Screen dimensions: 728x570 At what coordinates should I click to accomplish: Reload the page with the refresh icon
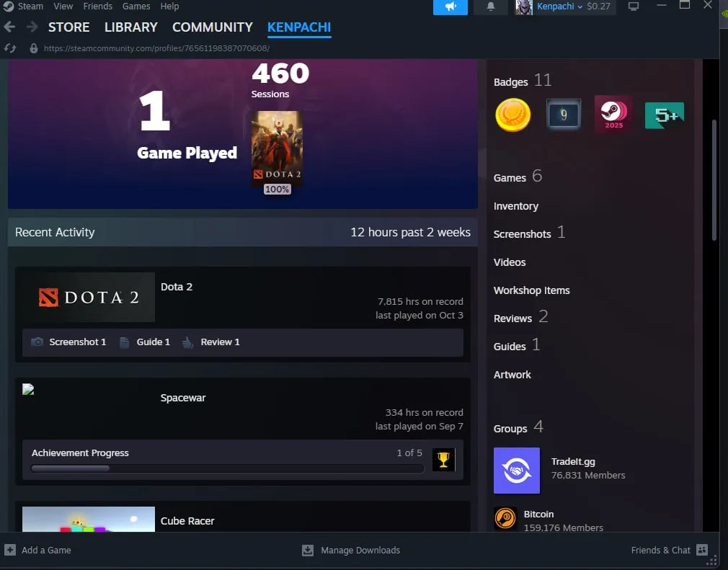10,48
